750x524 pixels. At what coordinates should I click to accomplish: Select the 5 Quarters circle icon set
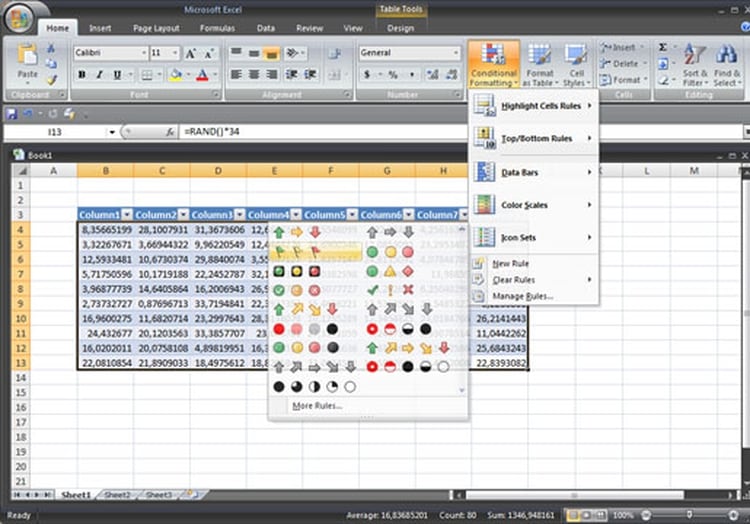(x=313, y=386)
